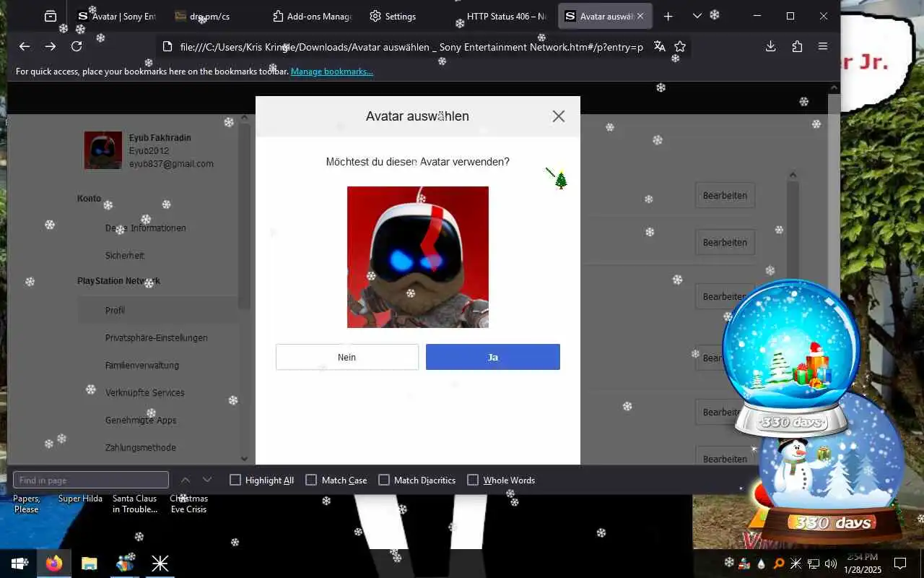This screenshot has width=924, height=578.
Task: Open the Downloads panel
Action: point(770,46)
